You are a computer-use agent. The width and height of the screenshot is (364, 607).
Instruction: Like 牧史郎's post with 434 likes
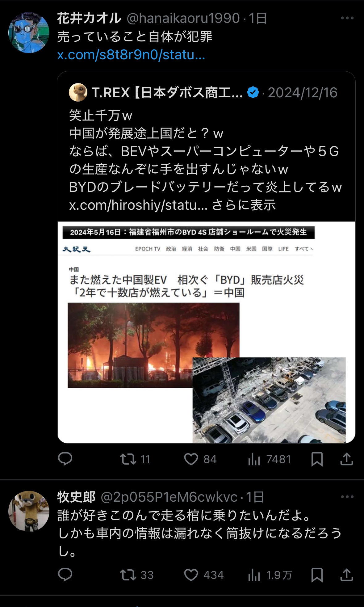(x=203, y=575)
